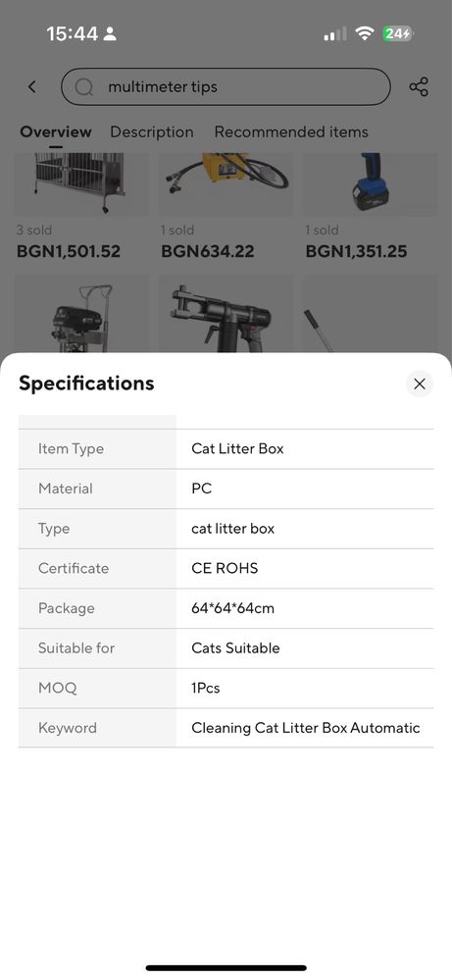Open the BGN1,501.52 cage product
The height and width of the screenshot is (980, 452).
tap(81, 208)
